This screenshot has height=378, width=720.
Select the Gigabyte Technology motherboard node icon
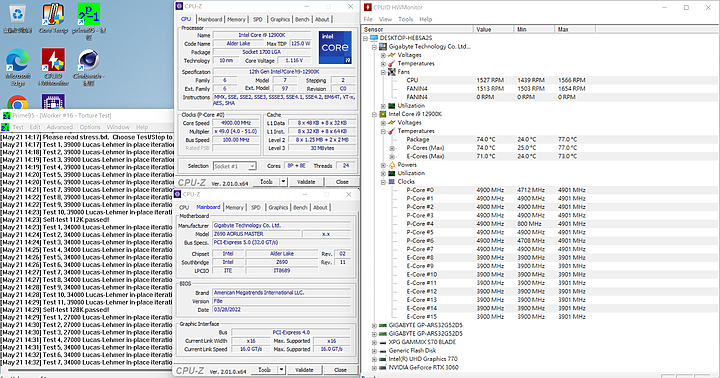[382, 46]
